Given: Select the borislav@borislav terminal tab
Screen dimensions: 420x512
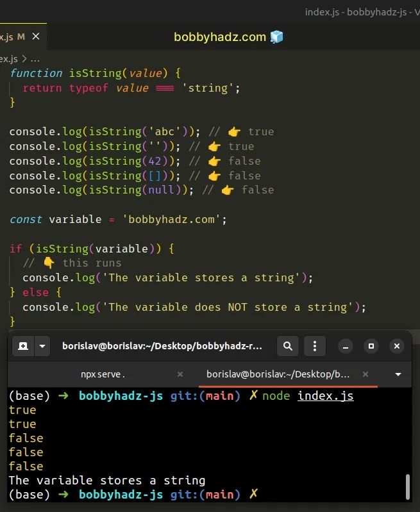Looking at the screenshot, I should pyautogui.click(x=278, y=374).
